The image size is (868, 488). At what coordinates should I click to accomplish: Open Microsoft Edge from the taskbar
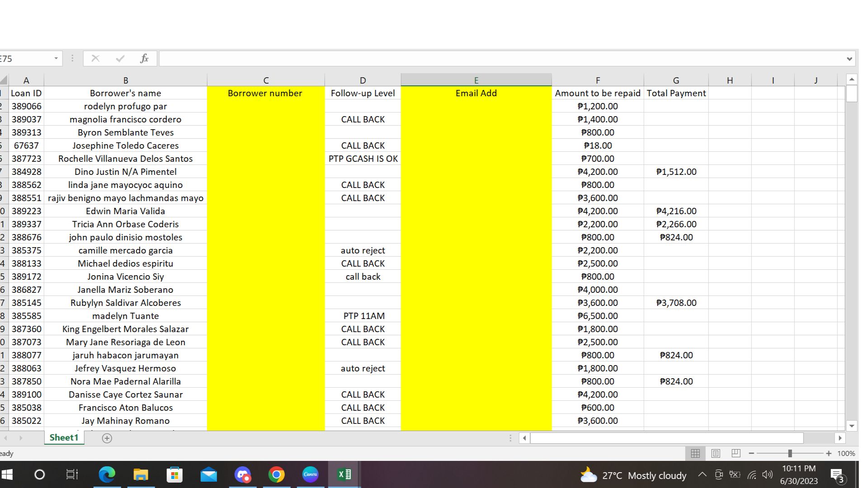(107, 474)
